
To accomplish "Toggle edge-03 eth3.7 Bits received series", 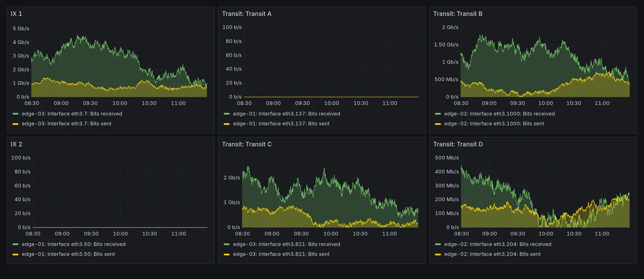I will [x=72, y=114].
